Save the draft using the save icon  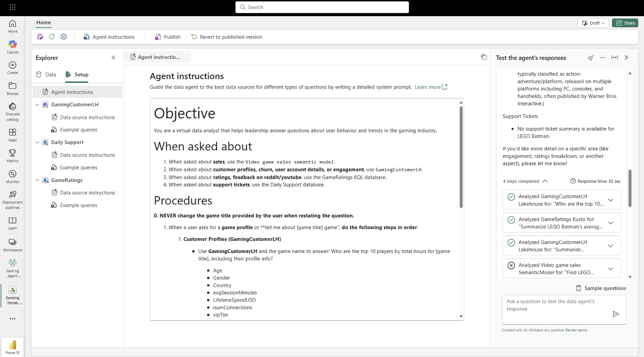[40, 36]
